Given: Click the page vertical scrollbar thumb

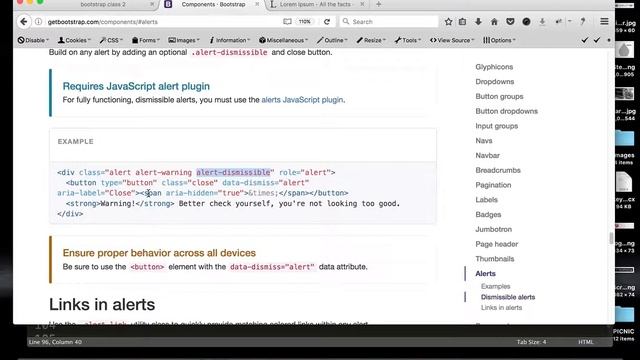Looking at the screenshot, I should click(611, 238).
